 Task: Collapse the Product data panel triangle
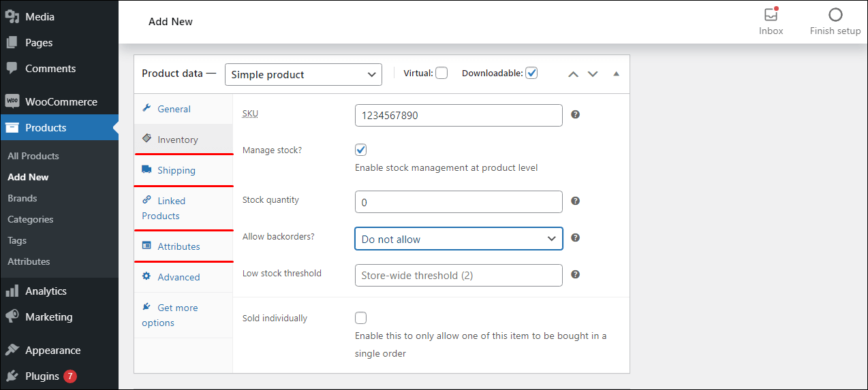[x=616, y=74]
